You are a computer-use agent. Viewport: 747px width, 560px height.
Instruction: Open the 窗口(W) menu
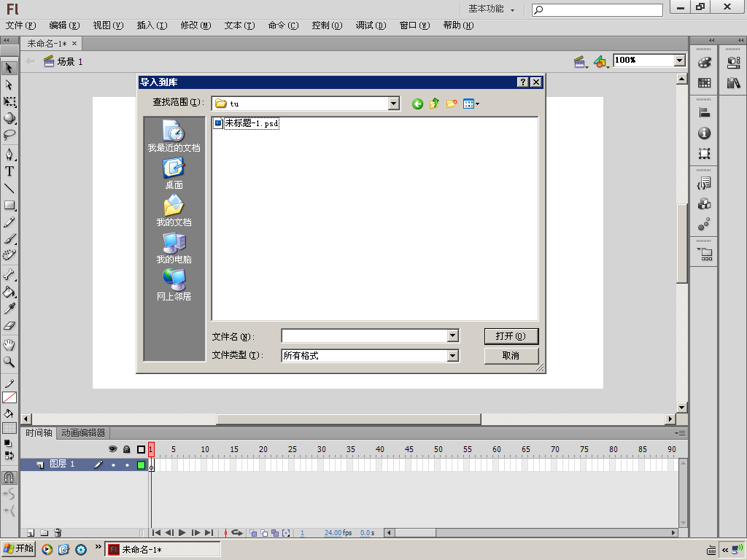414,26
